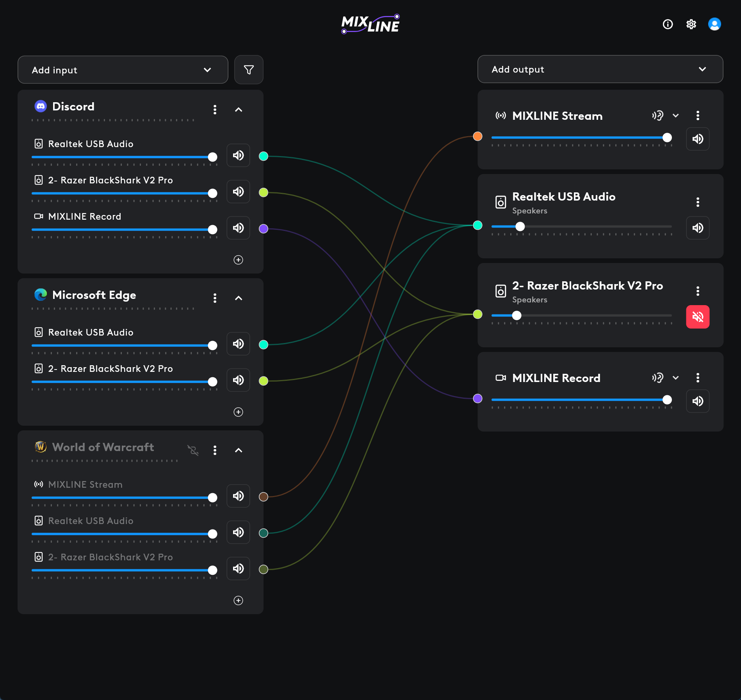Click the MIXLINE logo
The image size is (741, 700).
370,24
